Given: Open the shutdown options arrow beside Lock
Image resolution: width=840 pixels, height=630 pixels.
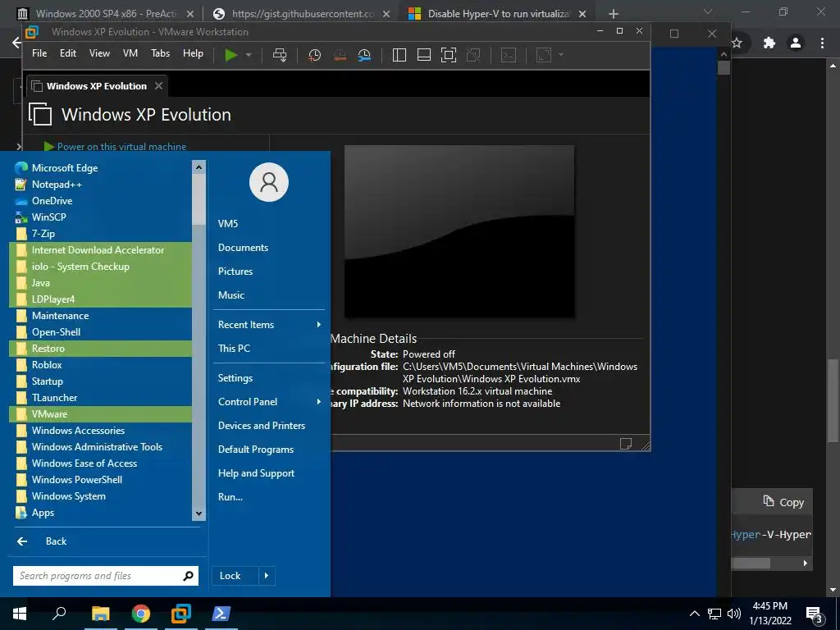Looking at the screenshot, I should (x=267, y=576).
